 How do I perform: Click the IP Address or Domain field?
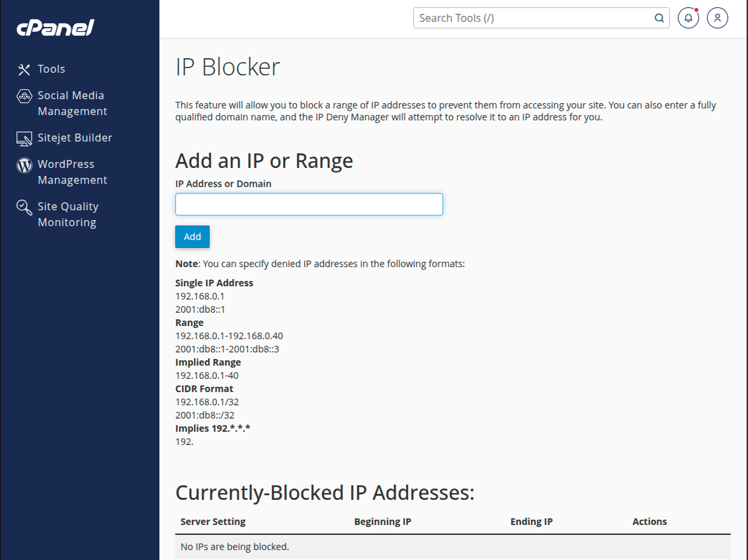[309, 204]
